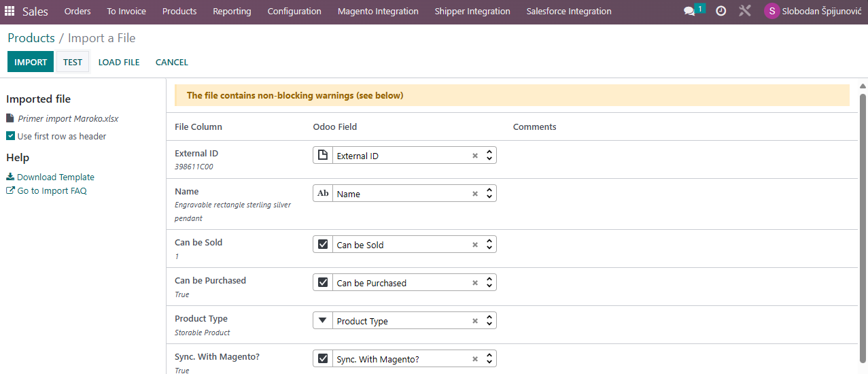868x374 pixels.
Task: Open the Reporting menu
Action: (x=232, y=12)
